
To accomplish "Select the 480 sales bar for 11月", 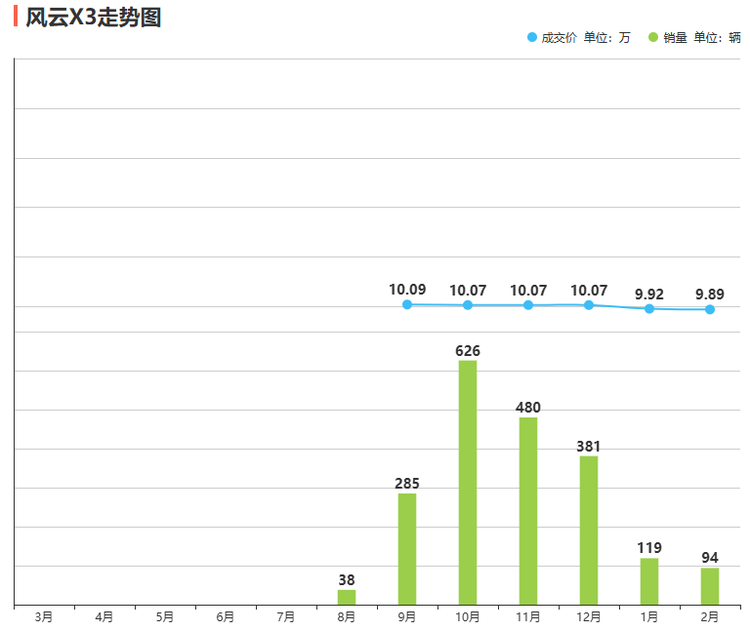I will [x=528, y=510].
